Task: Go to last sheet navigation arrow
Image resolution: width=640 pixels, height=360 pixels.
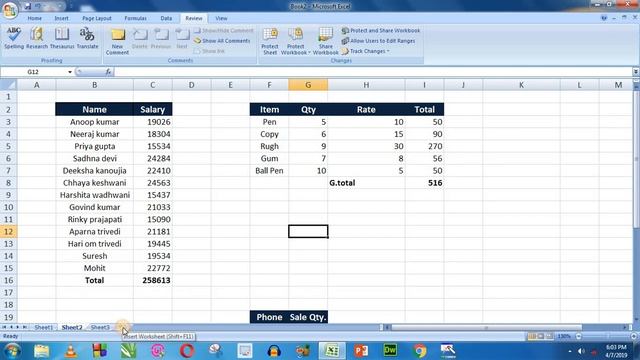Action: click(x=24, y=327)
